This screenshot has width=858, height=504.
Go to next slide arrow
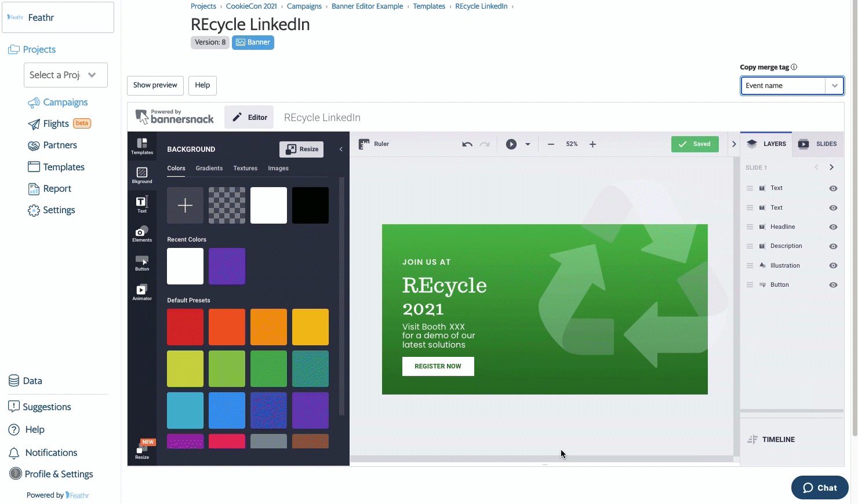[831, 167]
